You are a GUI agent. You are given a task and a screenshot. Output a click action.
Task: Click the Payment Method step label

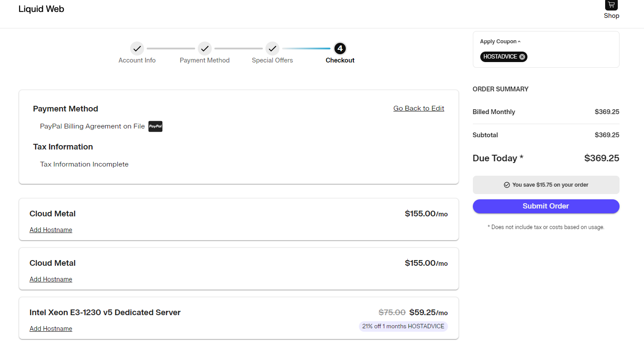[205, 60]
